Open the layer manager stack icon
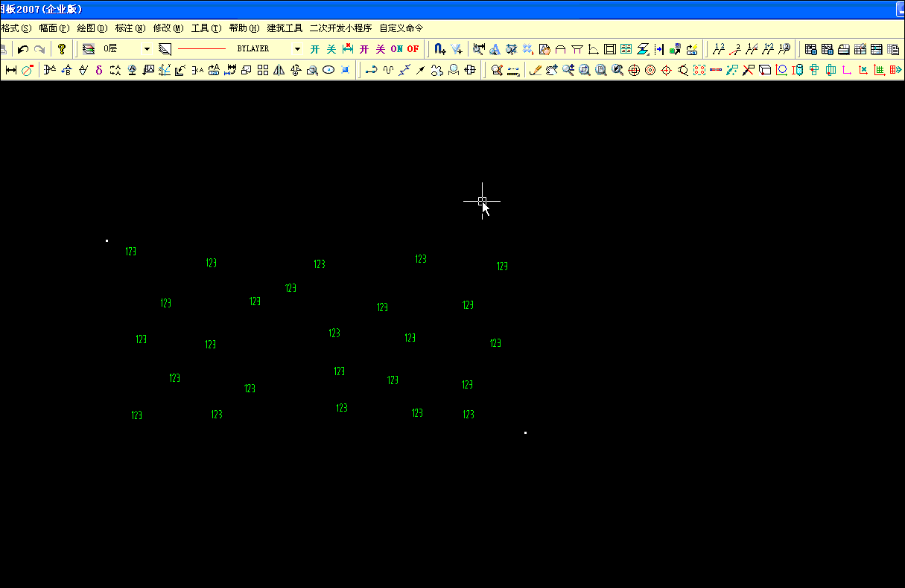This screenshot has height=588, width=905. 89,49
